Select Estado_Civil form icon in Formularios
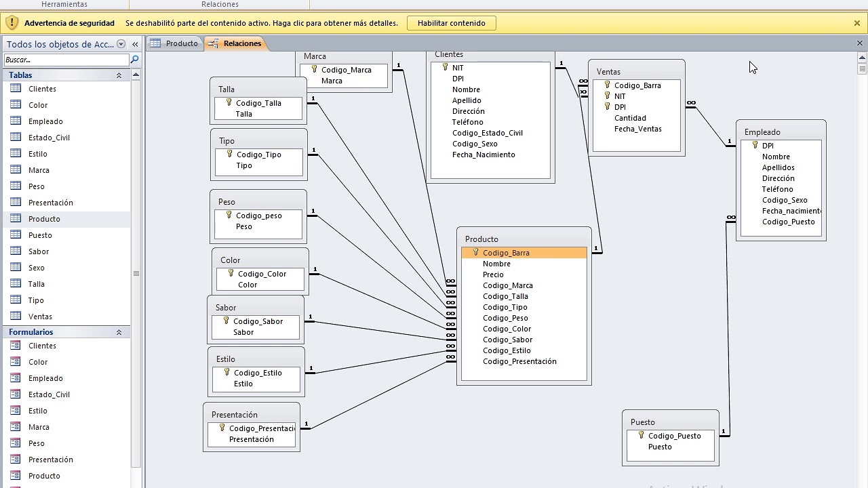 point(16,394)
